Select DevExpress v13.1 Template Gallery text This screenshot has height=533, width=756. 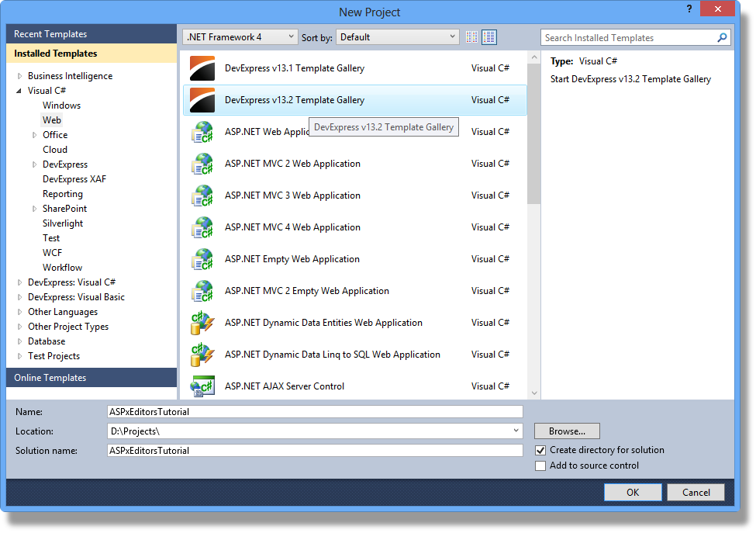point(295,68)
